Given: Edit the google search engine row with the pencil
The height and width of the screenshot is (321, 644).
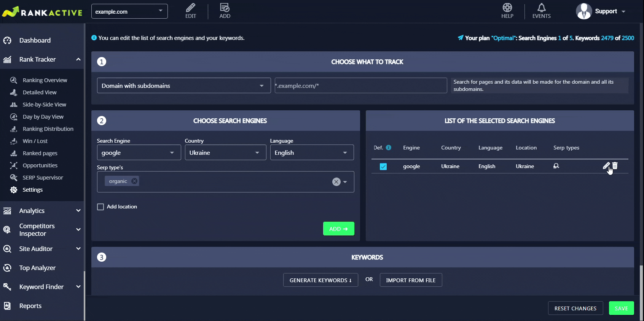Looking at the screenshot, I should (x=606, y=166).
